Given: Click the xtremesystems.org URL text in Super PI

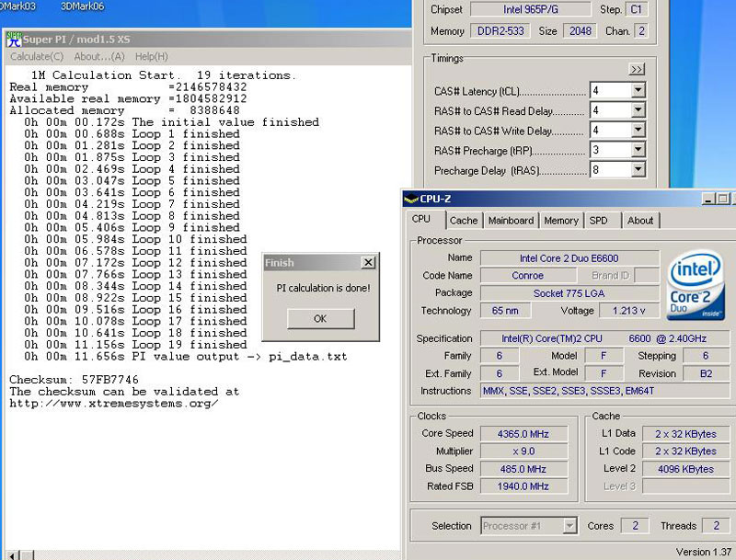Looking at the screenshot, I should pyautogui.click(x=113, y=404).
